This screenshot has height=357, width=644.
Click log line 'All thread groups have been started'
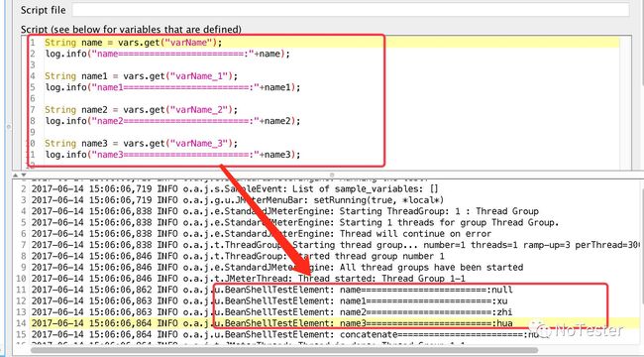[x=276, y=268]
